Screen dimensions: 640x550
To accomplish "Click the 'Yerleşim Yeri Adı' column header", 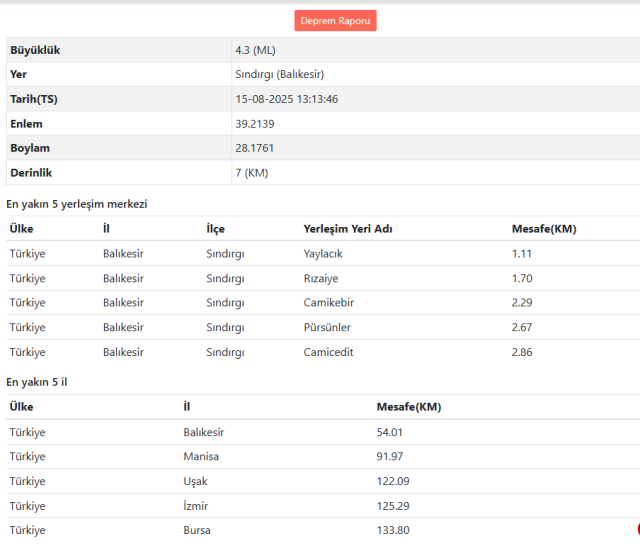I will 348,229.
